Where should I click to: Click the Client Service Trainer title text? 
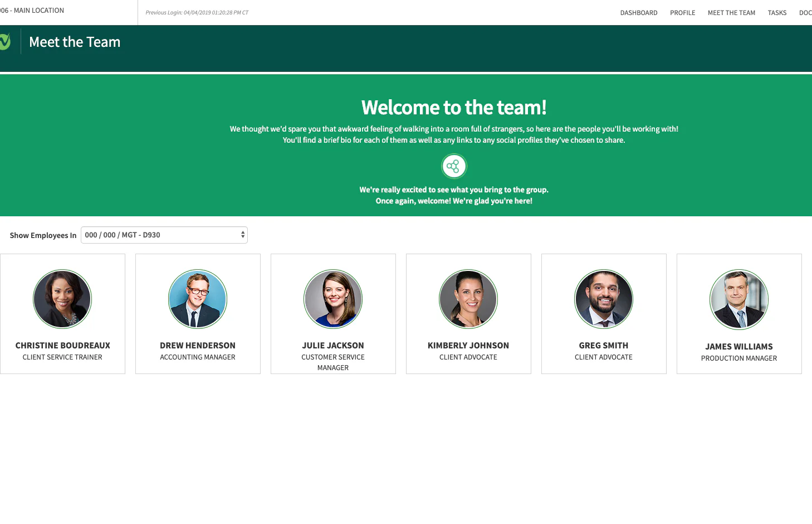pyautogui.click(x=62, y=357)
